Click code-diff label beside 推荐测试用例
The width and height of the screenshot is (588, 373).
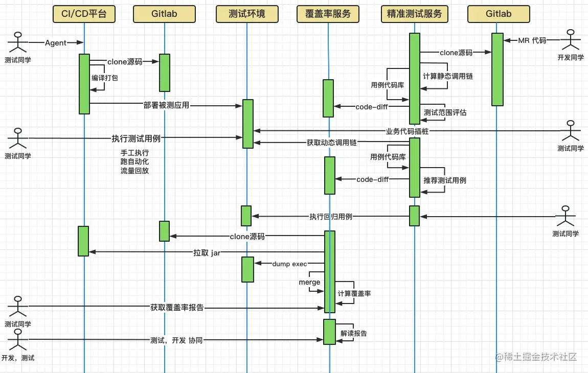tap(373, 179)
